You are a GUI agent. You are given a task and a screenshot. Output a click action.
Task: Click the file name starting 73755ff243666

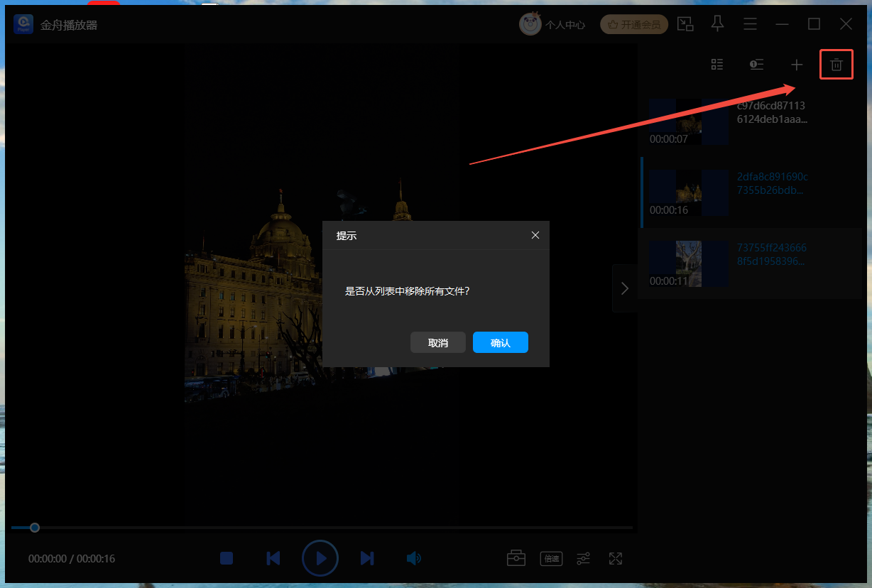772,254
